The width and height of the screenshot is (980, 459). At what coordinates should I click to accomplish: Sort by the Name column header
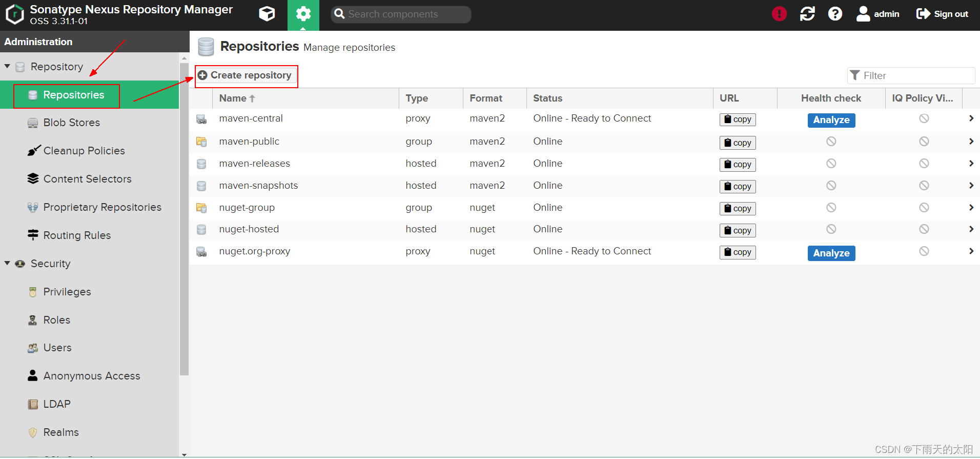coord(305,98)
